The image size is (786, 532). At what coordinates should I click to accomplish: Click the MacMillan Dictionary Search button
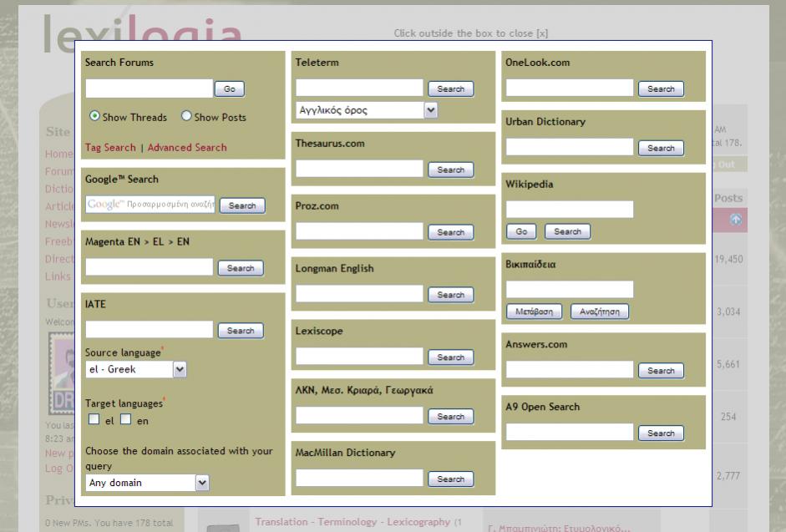pos(451,479)
